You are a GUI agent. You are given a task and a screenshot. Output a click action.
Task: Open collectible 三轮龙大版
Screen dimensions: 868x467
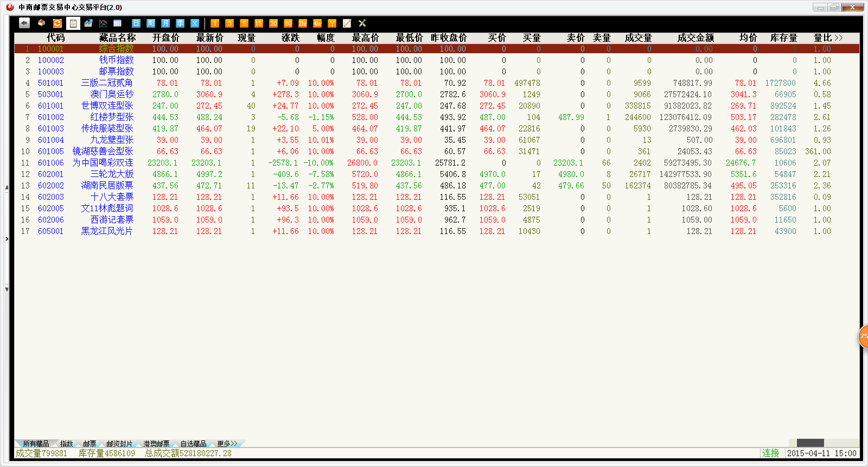[x=112, y=174]
